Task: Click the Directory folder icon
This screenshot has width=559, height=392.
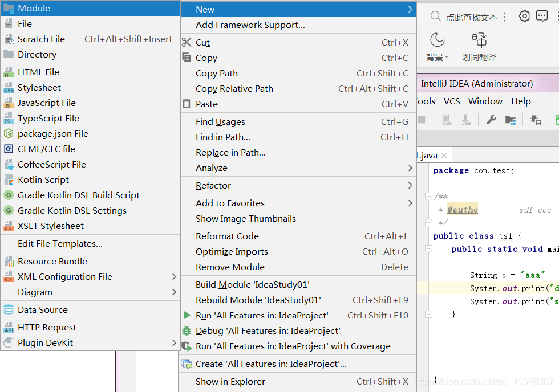Action: 9,54
